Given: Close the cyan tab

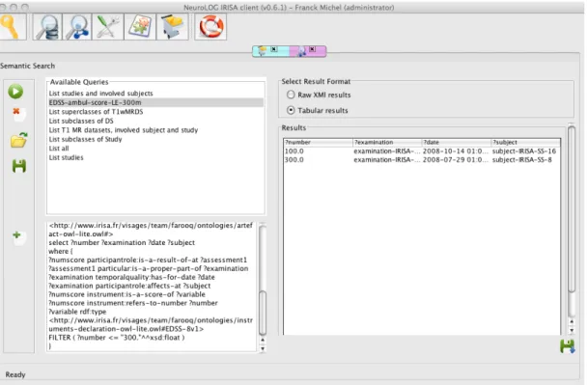Looking at the screenshot, I should coord(274,49).
